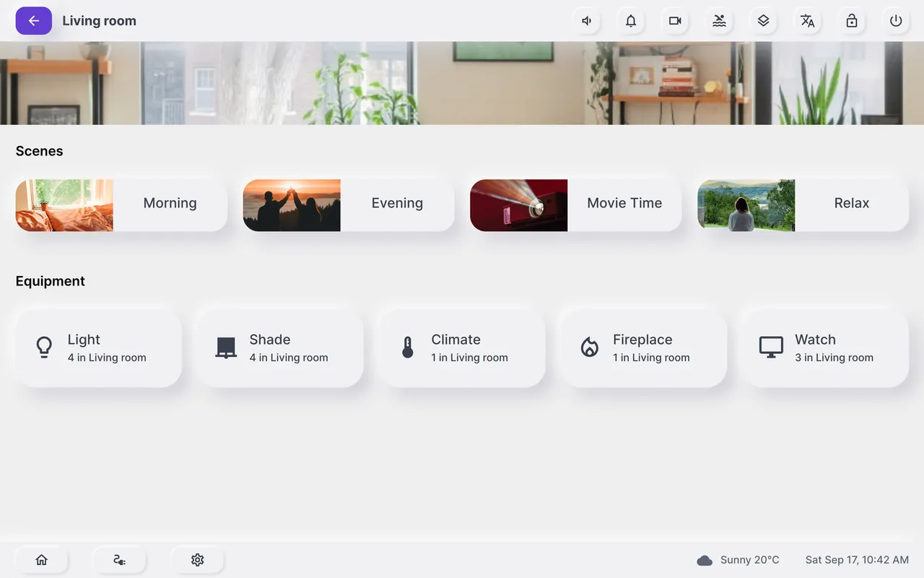Open the notifications bell

pos(630,21)
